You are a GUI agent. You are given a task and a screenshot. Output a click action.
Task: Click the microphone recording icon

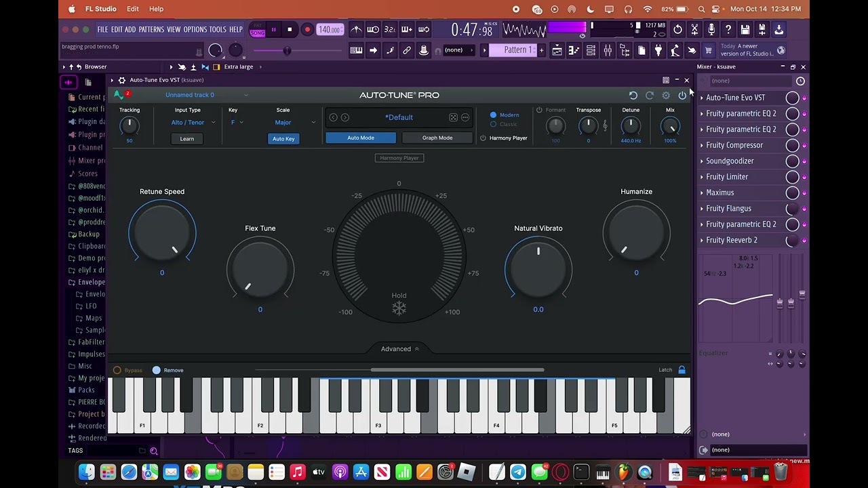(711, 30)
